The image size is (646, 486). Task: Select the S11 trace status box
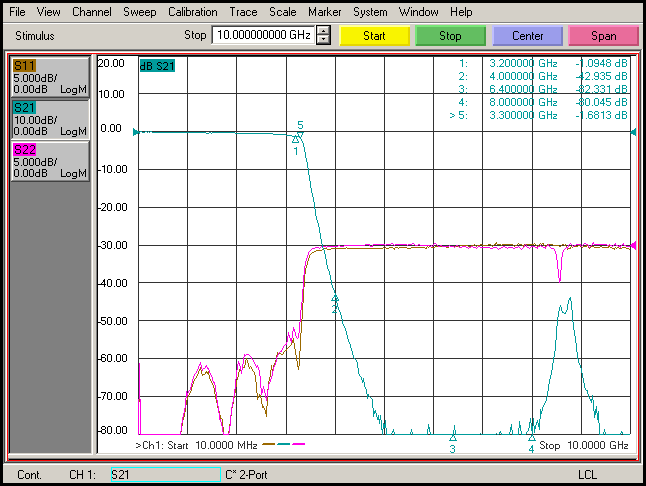49,76
